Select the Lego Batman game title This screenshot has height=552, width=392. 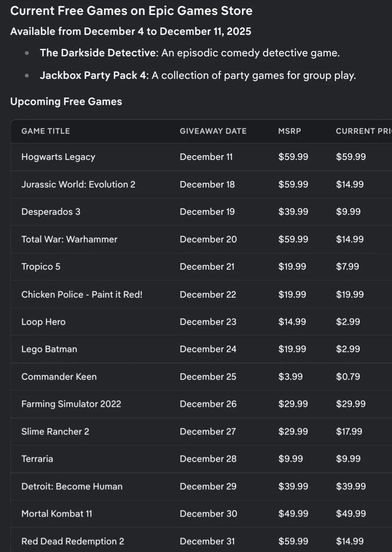coord(49,349)
